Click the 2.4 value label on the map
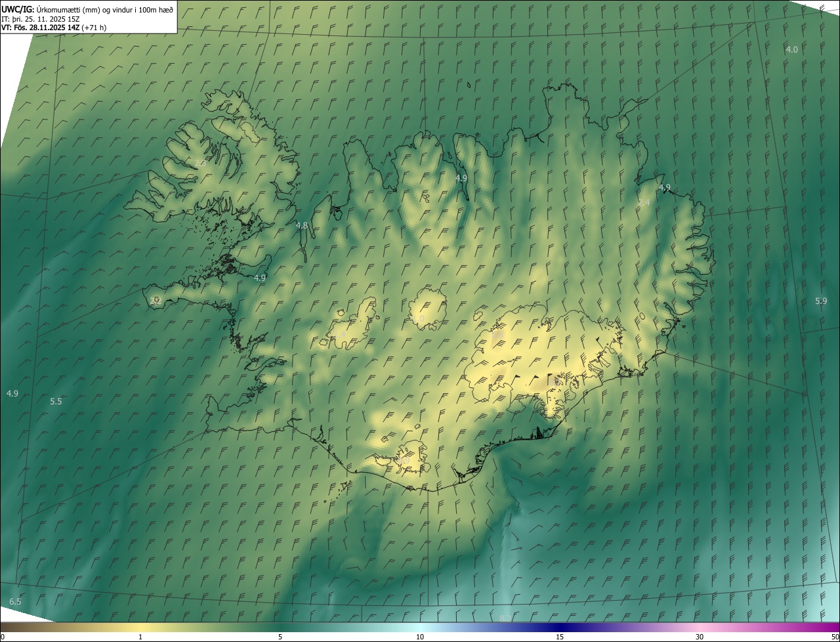This screenshot has width=840, height=642. (644, 203)
